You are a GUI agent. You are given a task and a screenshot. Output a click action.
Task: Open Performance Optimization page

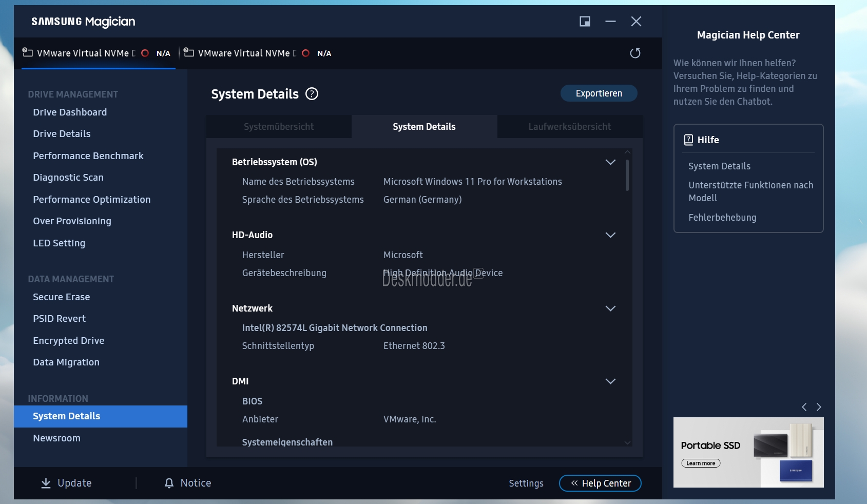click(x=92, y=200)
